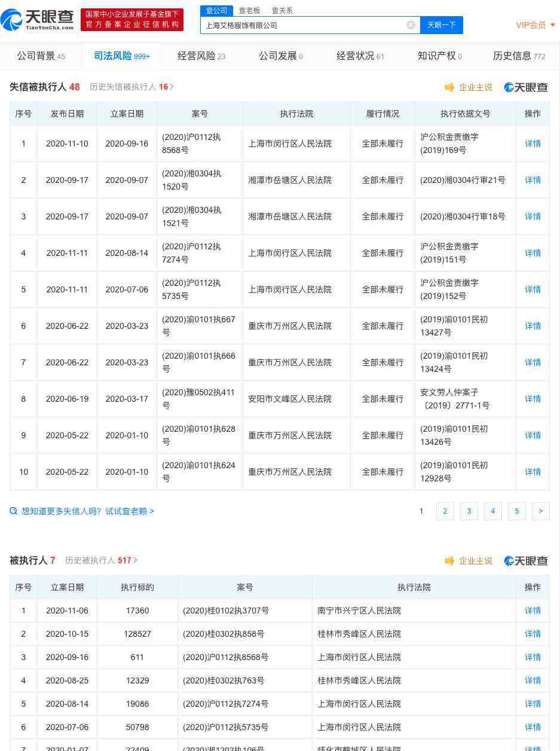Open 历史被执行人 517 link
This screenshot has width=560, height=751.
(101, 560)
